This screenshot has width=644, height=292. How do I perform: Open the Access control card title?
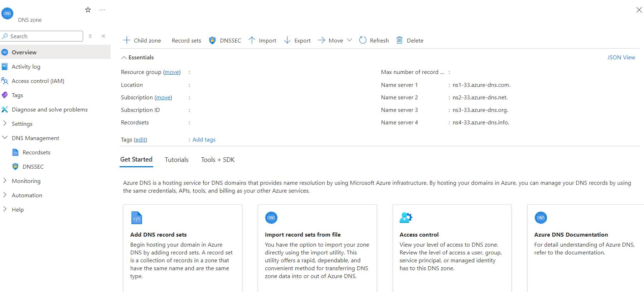[419, 234]
